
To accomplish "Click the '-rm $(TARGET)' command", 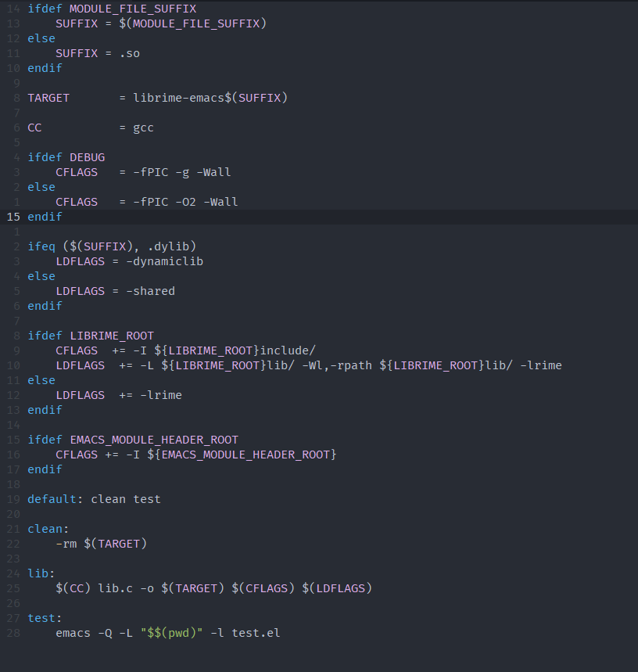I will (x=102, y=544).
